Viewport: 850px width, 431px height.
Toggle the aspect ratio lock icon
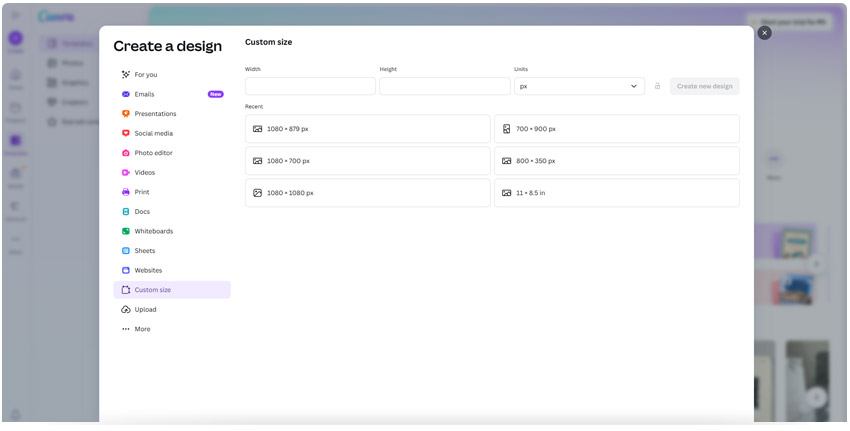point(657,86)
